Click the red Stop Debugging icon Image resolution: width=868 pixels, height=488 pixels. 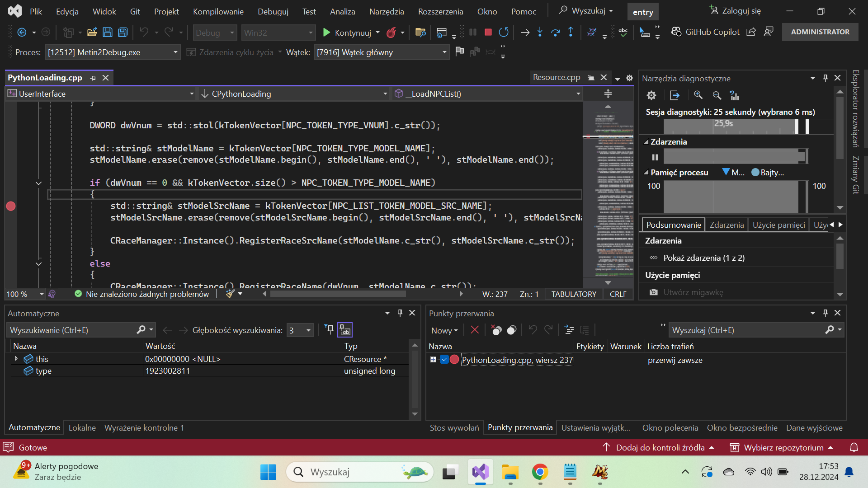point(488,32)
